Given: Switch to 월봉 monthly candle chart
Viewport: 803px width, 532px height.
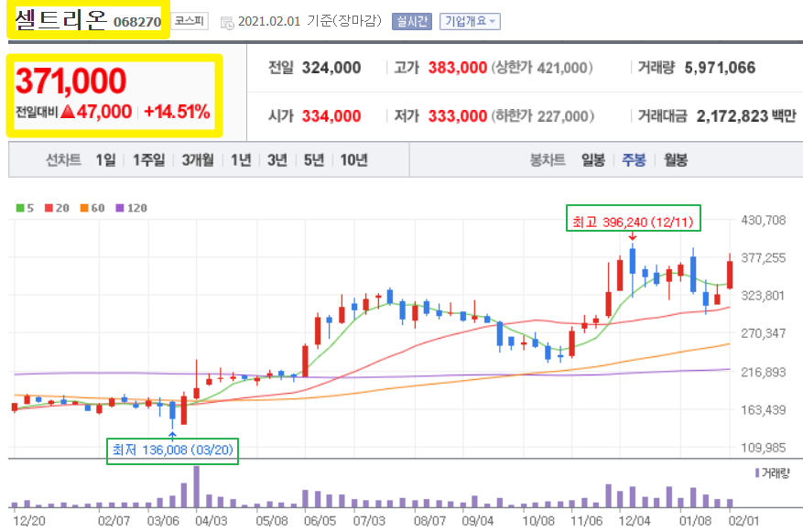Looking at the screenshot, I should pyautogui.click(x=676, y=160).
